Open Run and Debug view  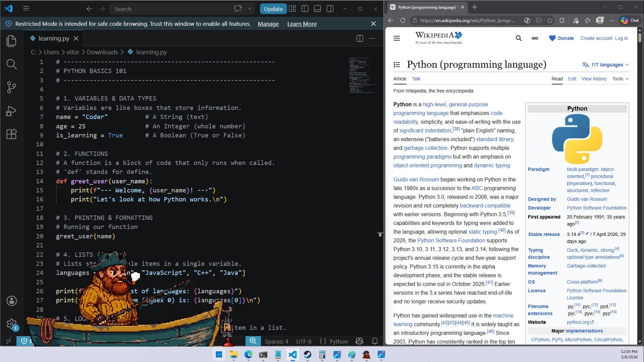[x=11, y=111]
